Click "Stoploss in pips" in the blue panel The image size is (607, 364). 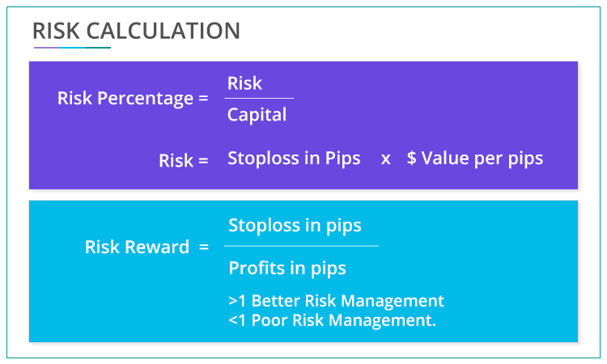point(295,225)
